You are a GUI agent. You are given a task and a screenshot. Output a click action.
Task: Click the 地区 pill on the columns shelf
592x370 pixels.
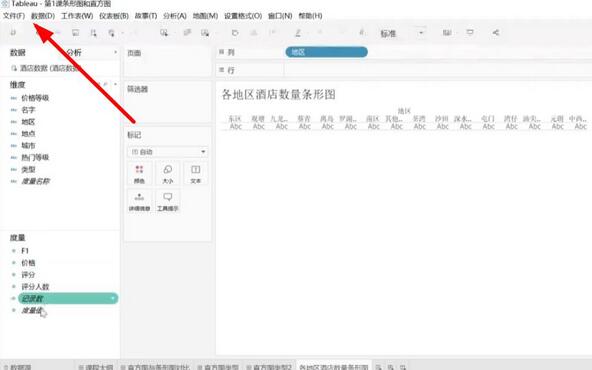[327, 52]
